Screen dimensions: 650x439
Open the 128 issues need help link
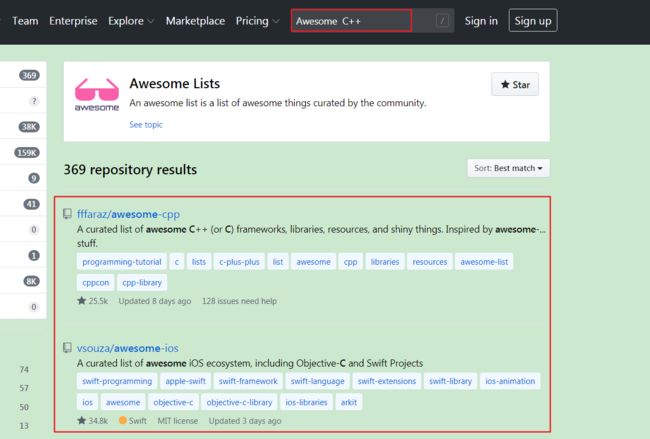coord(239,301)
